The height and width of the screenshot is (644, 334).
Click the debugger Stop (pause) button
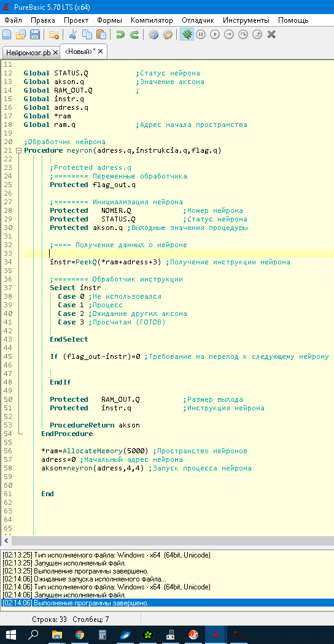coord(201,35)
